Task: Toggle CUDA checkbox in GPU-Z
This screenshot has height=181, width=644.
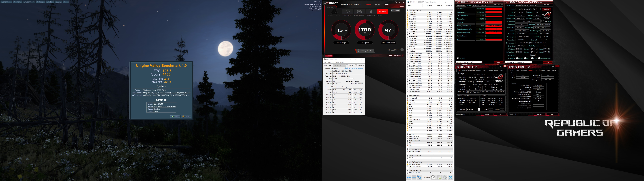Action: pyautogui.click(x=525, y=58)
